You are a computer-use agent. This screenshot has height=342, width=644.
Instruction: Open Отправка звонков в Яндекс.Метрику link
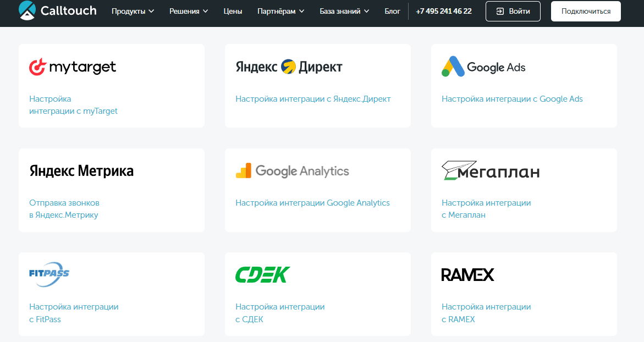pos(64,208)
